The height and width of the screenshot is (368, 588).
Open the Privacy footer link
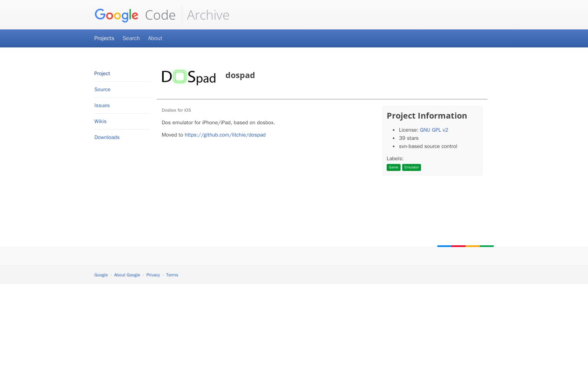153,275
